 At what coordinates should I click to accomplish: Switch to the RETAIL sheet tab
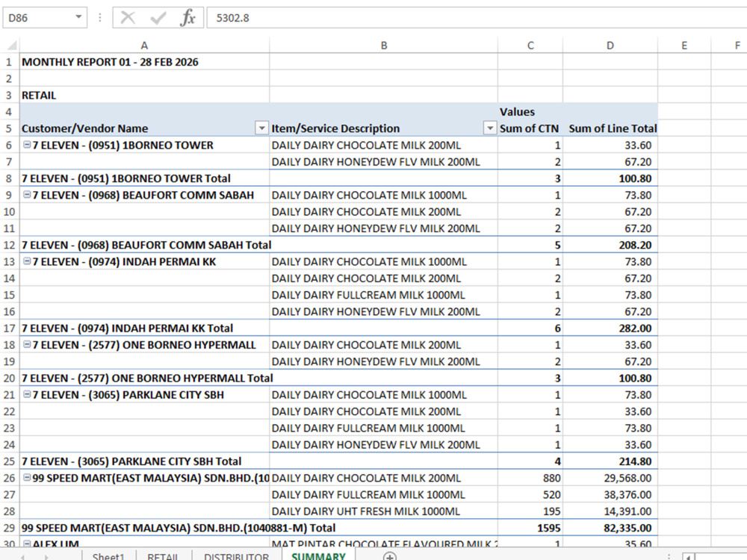(163, 556)
